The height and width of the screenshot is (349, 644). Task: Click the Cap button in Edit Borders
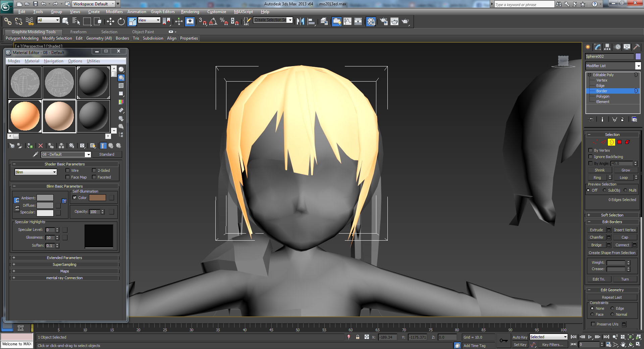click(625, 237)
